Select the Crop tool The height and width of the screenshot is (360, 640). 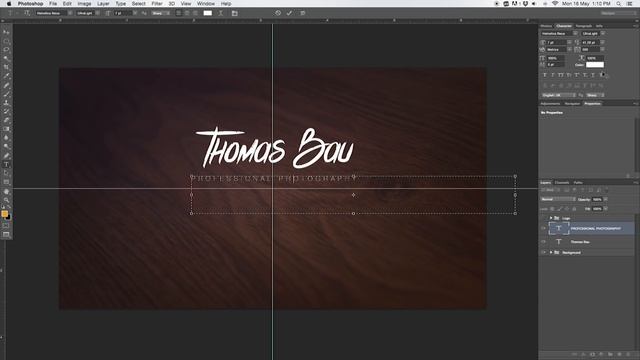point(6,67)
